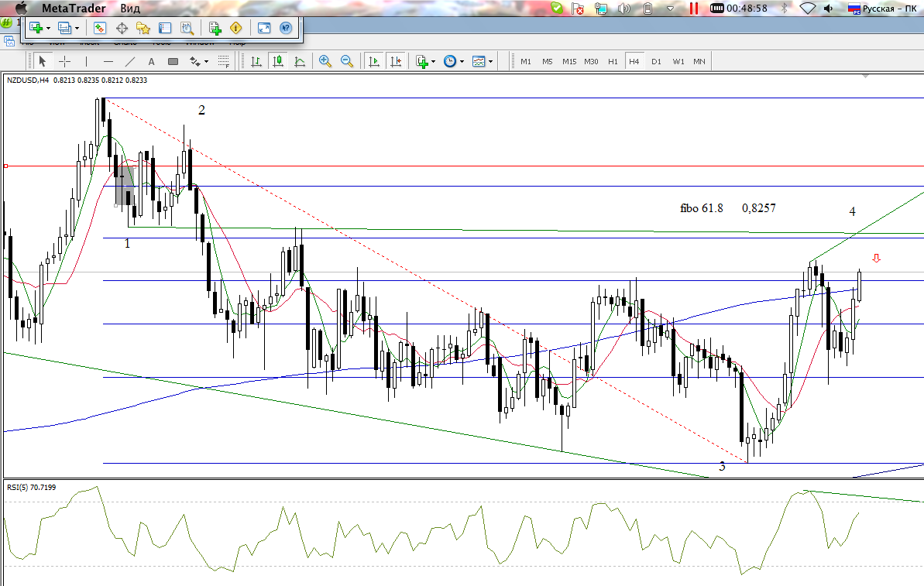The height and width of the screenshot is (586, 924).
Task: Grab the red horizontal line handle
Action: click(x=6, y=166)
